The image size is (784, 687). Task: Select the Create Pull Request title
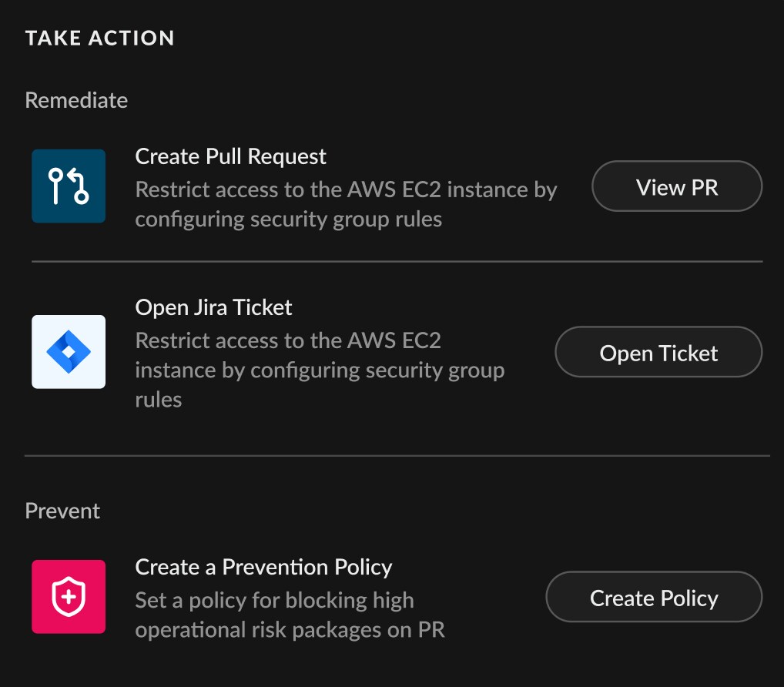click(230, 156)
